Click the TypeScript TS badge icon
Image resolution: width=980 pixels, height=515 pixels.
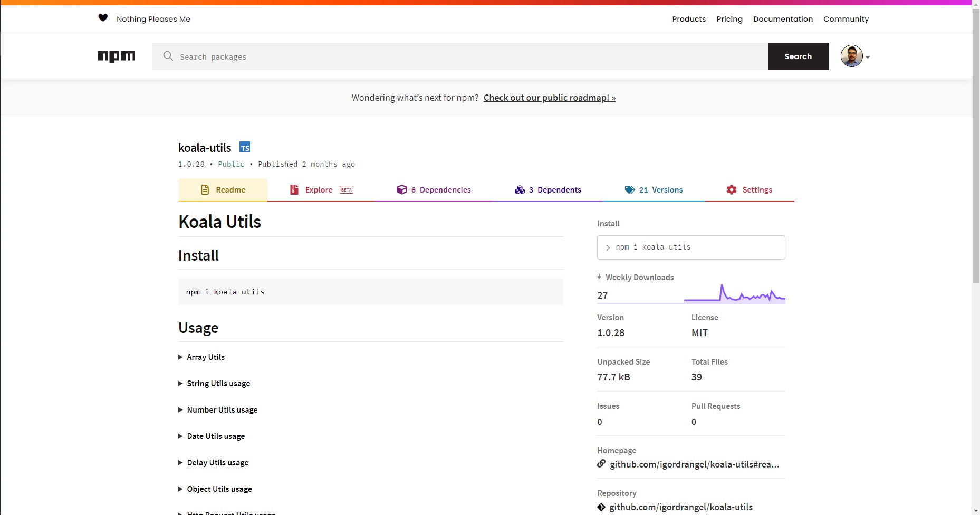[x=245, y=147]
